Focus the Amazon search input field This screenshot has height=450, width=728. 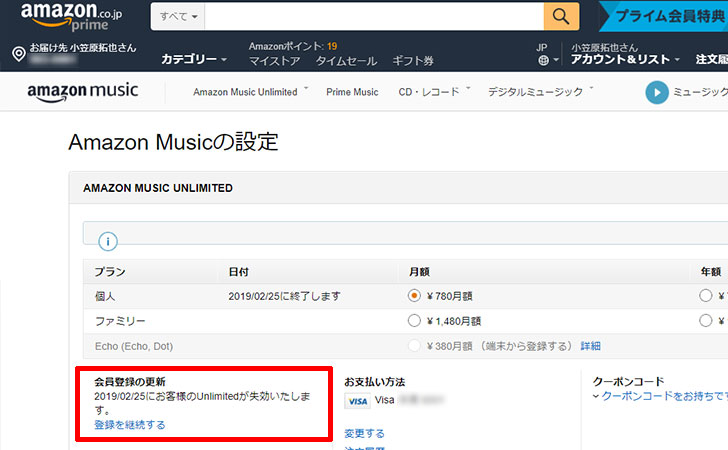(374, 17)
